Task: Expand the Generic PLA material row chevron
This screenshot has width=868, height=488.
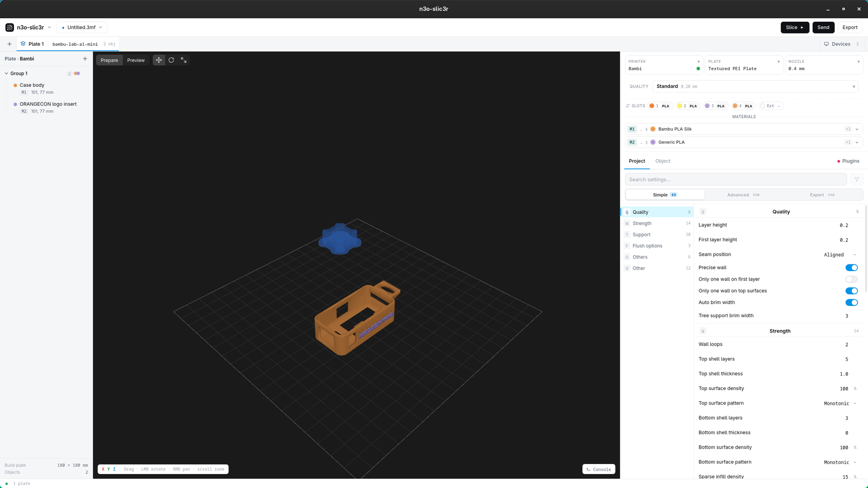Action: pyautogui.click(x=857, y=142)
